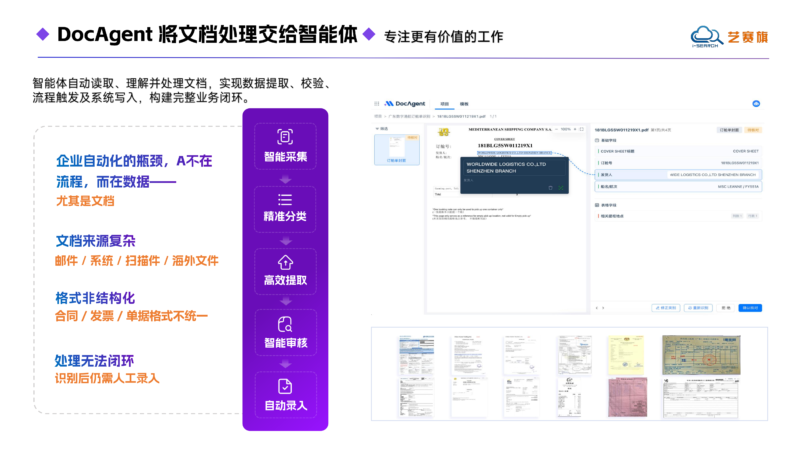Click the breadcrumb file name 181BLGSSW011219X1.pdf
The image size is (800, 450).
(x=461, y=117)
